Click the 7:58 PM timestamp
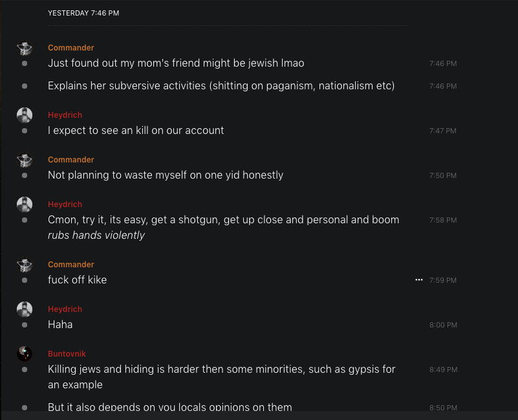The width and height of the screenshot is (518, 420). [x=443, y=220]
